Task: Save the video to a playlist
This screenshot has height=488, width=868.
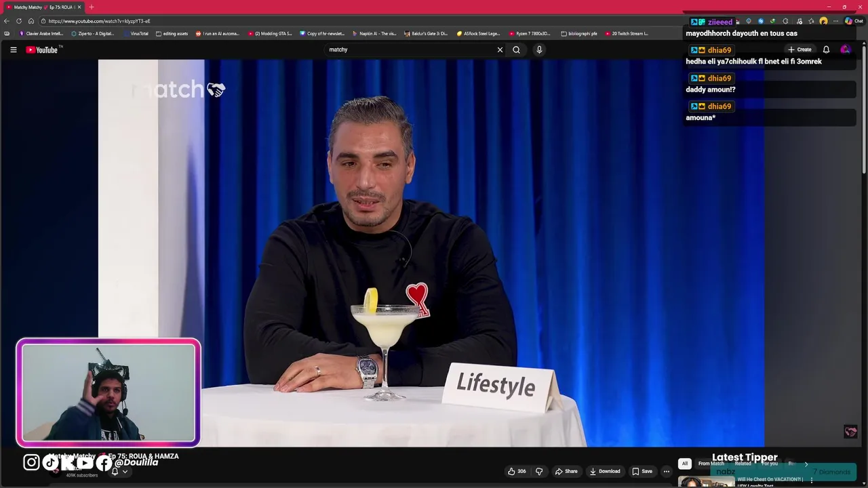Action: click(x=642, y=471)
